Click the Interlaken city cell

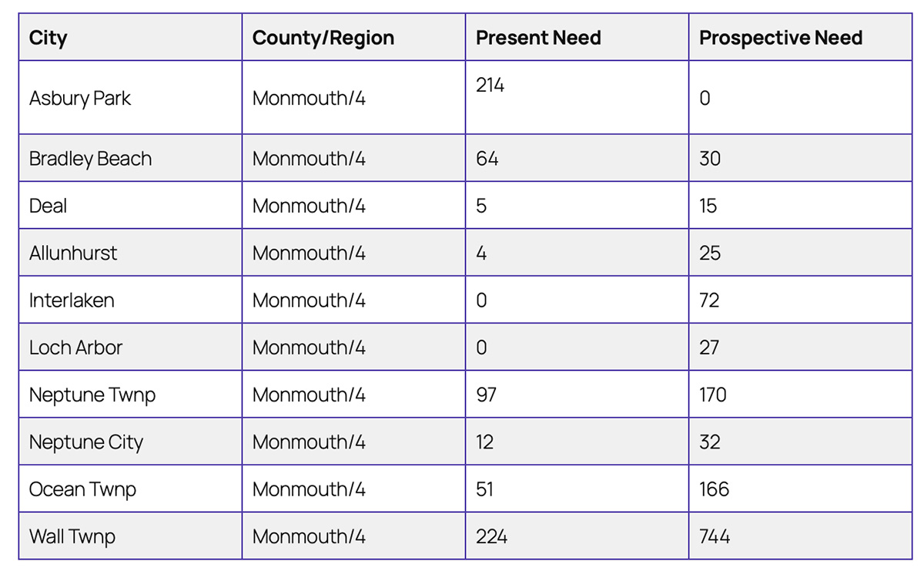(x=72, y=300)
